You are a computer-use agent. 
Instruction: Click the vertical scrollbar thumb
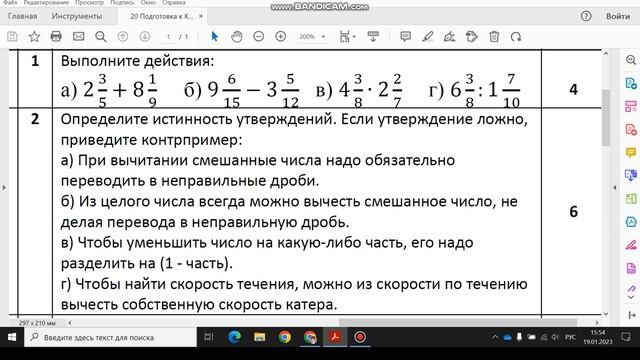[606, 118]
